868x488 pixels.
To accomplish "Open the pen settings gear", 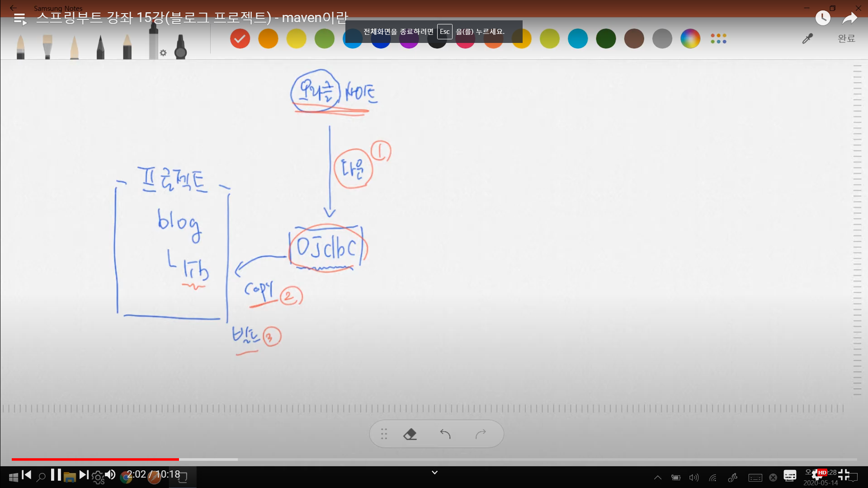I will (163, 53).
